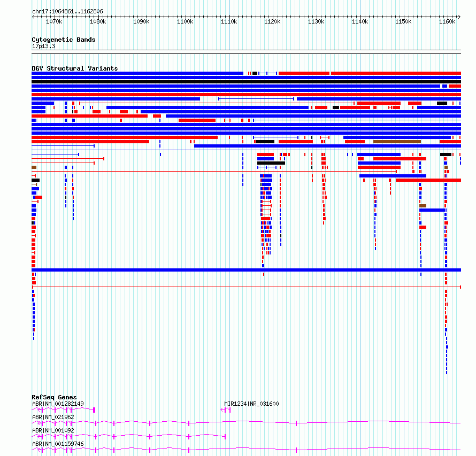Screen dimensions: 476x456
Task: Open the Cytogenetic Bands track title
Action: (x=64, y=40)
